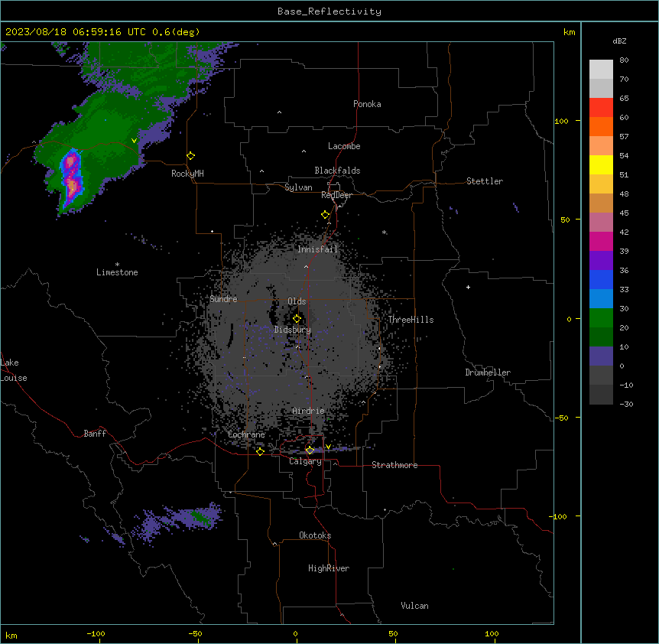This screenshot has width=659, height=644.
Task: Click the Sundre town label
Action: point(223,299)
